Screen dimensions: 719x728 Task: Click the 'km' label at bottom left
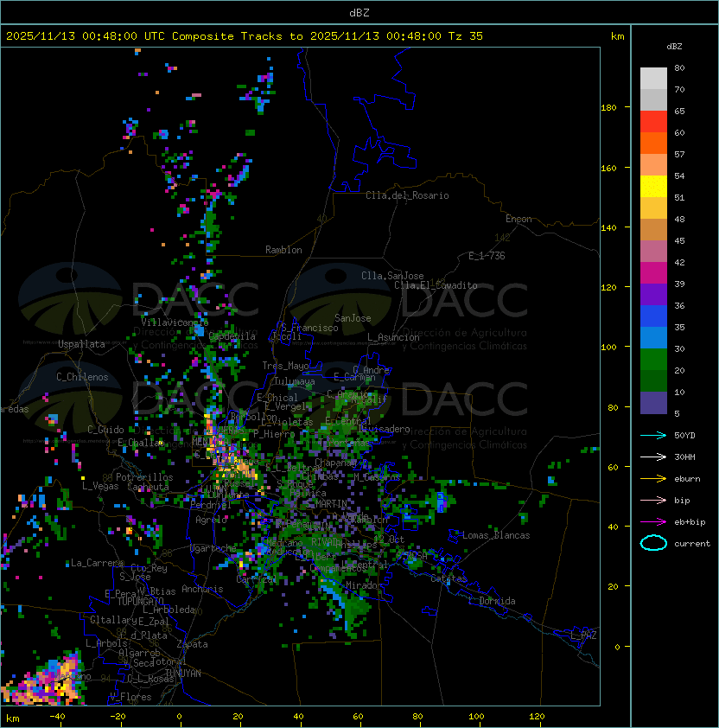click(13, 718)
